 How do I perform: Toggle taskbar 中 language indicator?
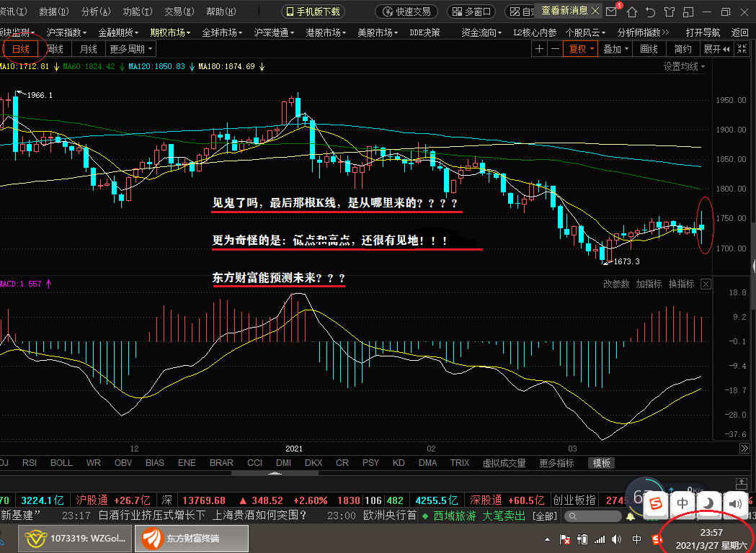click(x=636, y=539)
